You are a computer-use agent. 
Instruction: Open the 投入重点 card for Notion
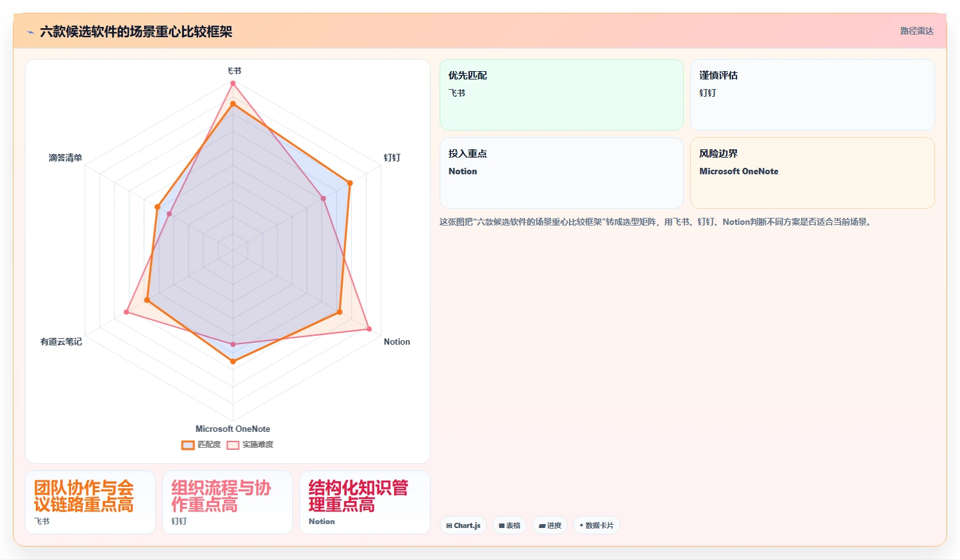pos(561,173)
